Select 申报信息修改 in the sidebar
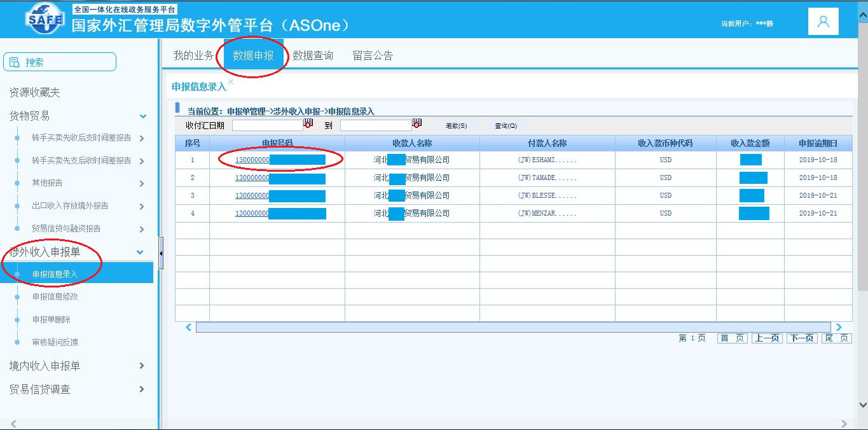Image resolution: width=868 pixels, height=430 pixels. click(x=55, y=297)
